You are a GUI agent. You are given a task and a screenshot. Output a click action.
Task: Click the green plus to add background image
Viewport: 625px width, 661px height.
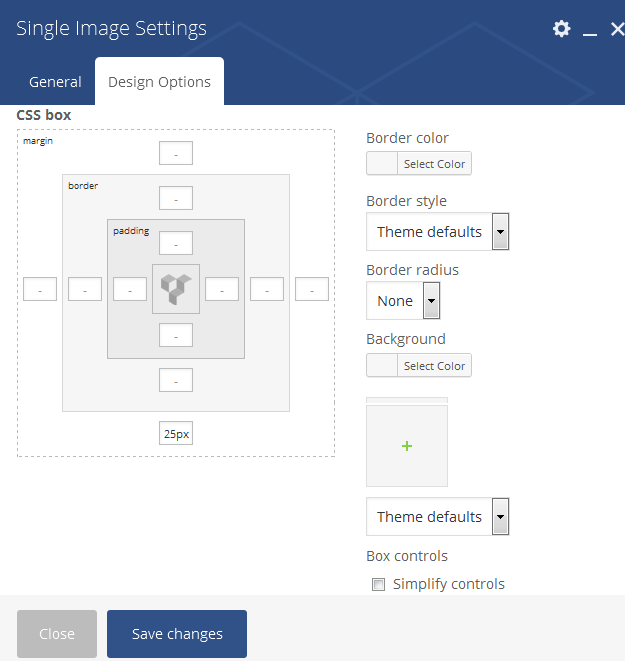[407, 446]
